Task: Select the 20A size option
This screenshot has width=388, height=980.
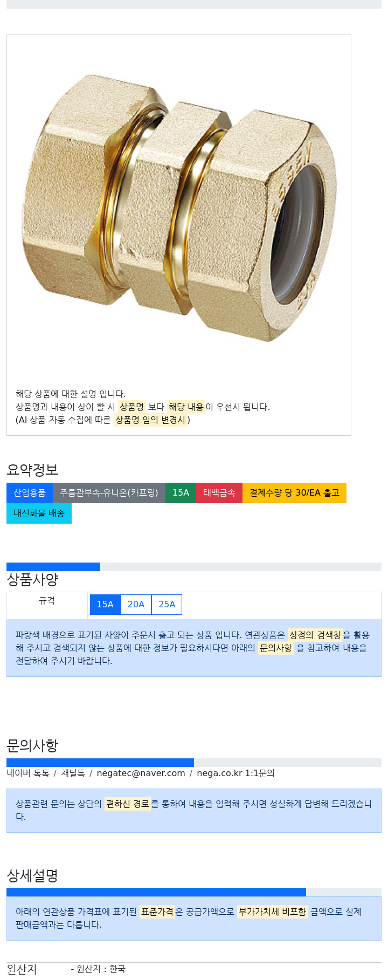Action: [136, 604]
